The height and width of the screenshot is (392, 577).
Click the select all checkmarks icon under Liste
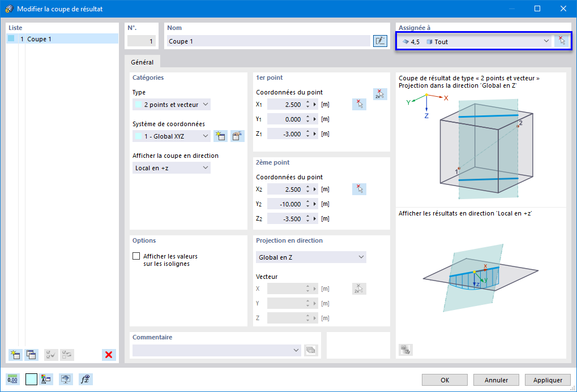pos(51,355)
